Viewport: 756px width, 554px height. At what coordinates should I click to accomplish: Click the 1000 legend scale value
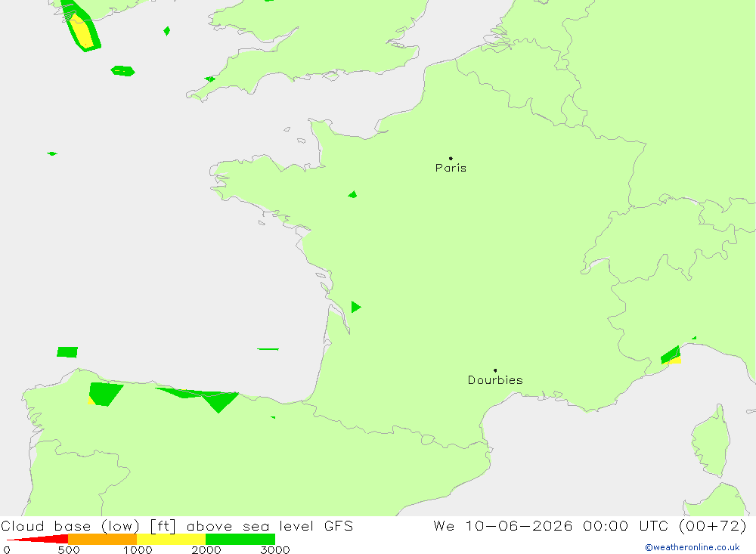[138, 549]
